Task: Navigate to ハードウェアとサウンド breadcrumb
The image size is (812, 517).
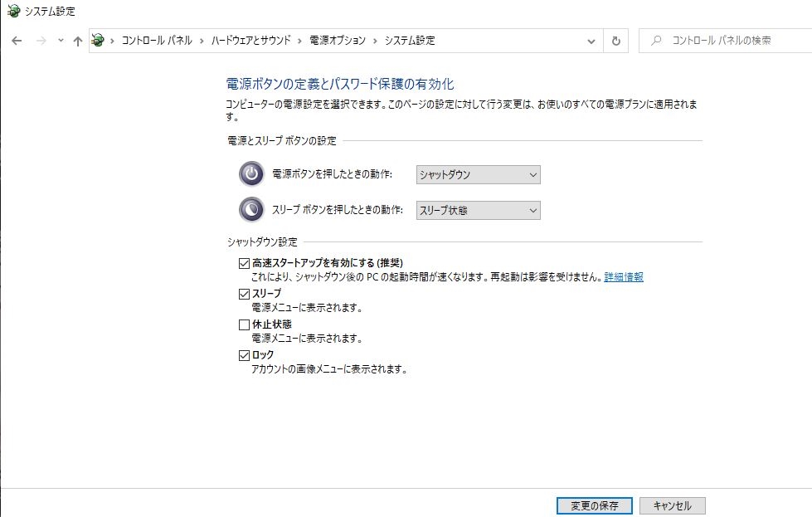Action: click(251, 41)
